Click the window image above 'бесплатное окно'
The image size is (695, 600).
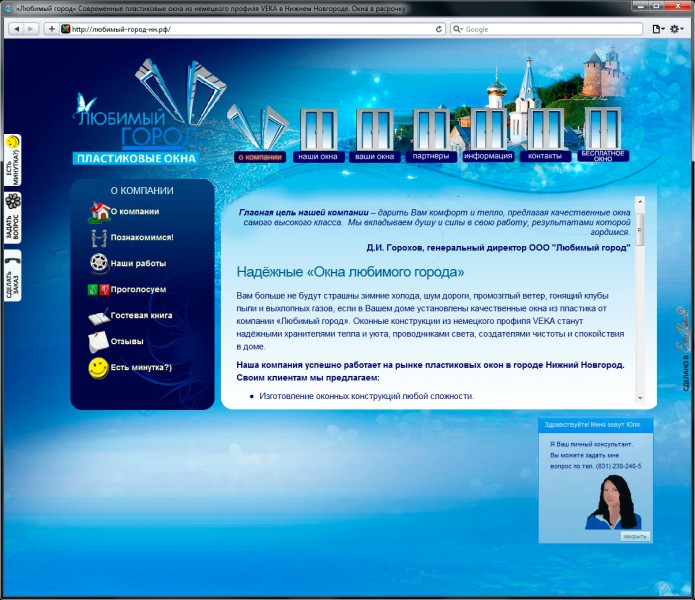[x=603, y=129]
